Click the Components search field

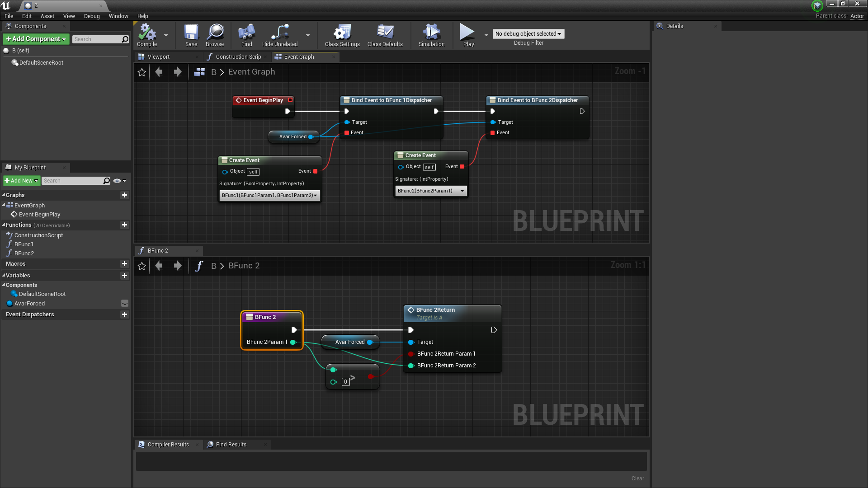97,39
